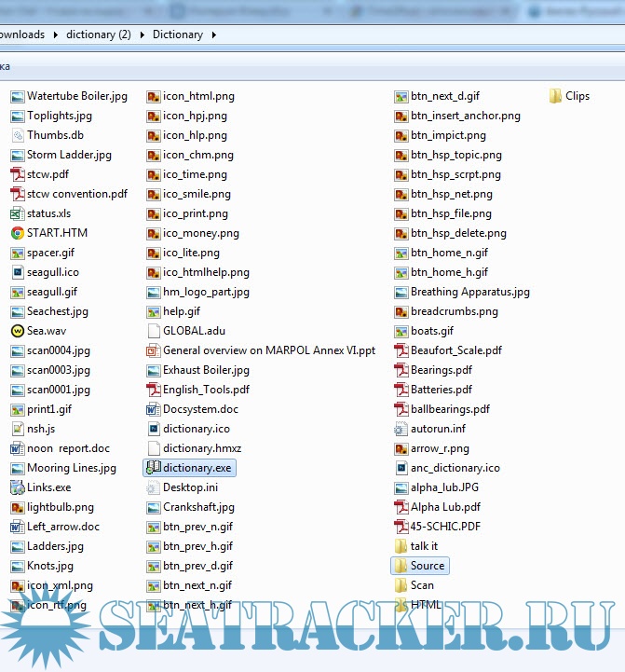Click the Dictionary breadcrumb path segment
Screen dimensions: 625x672
point(177,34)
